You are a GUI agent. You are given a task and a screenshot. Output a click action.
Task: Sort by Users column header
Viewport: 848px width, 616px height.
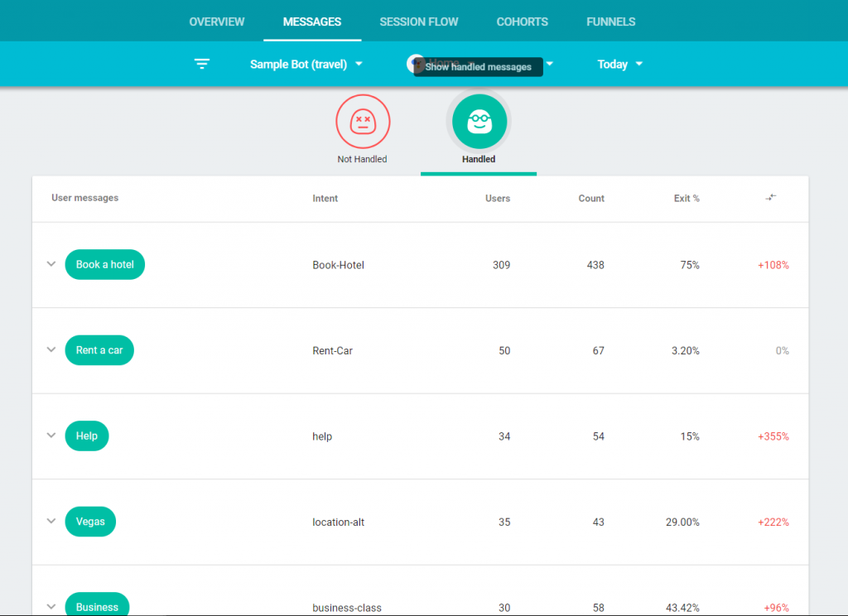pyautogui.click(x=498, y=199)
